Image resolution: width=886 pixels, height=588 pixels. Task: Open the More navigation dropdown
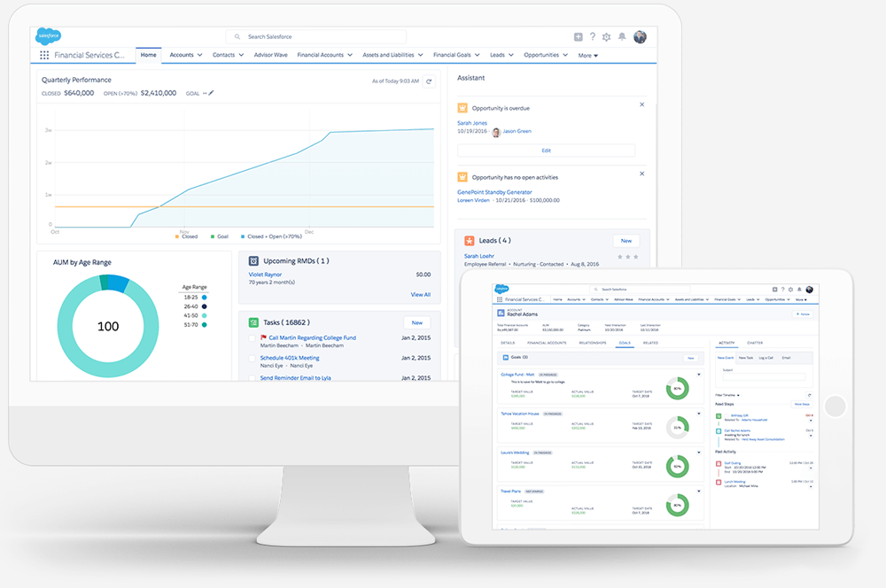587,56
